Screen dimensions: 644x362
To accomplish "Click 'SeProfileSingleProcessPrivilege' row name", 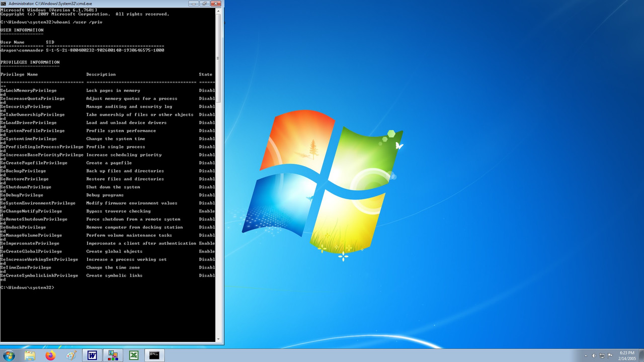I will [x=42, y=147].
